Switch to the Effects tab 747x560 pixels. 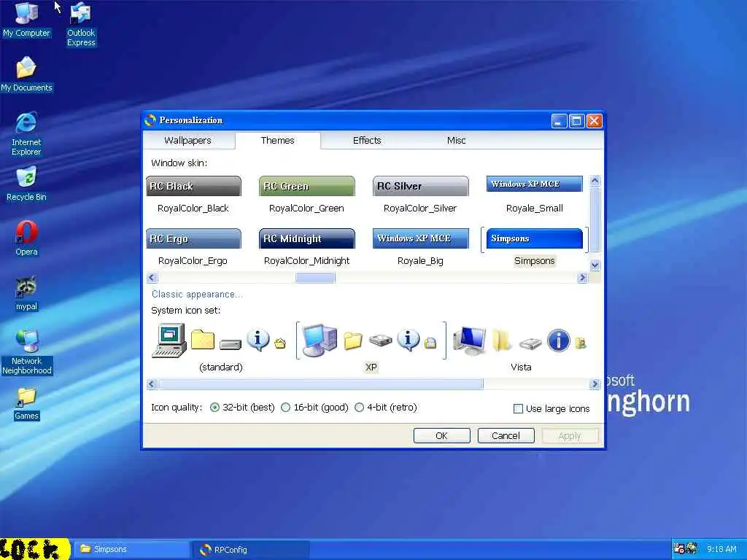(367, 141)
